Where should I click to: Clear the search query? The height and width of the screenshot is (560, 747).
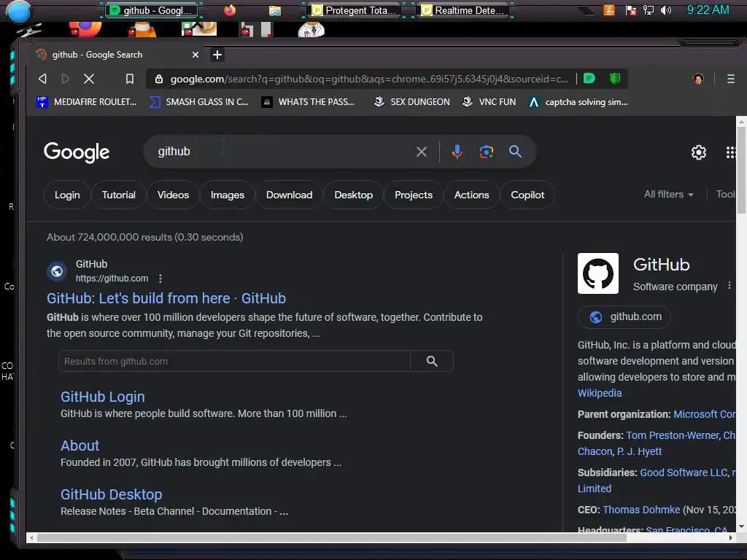(x=422, y=152)
